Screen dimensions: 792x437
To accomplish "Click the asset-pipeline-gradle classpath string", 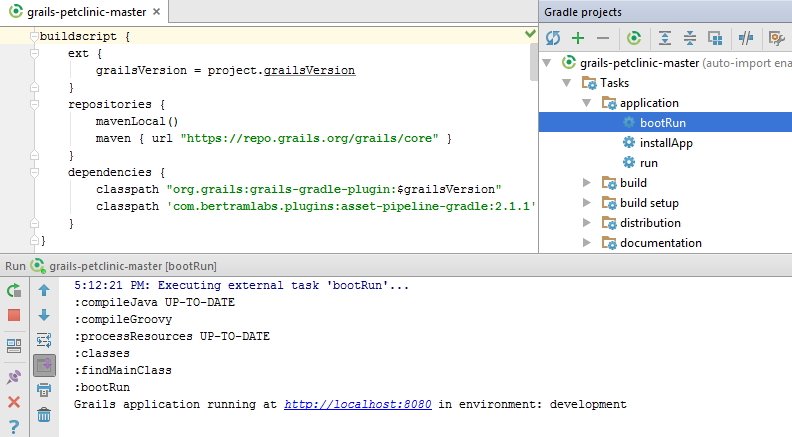I will (x=352, y=206).
